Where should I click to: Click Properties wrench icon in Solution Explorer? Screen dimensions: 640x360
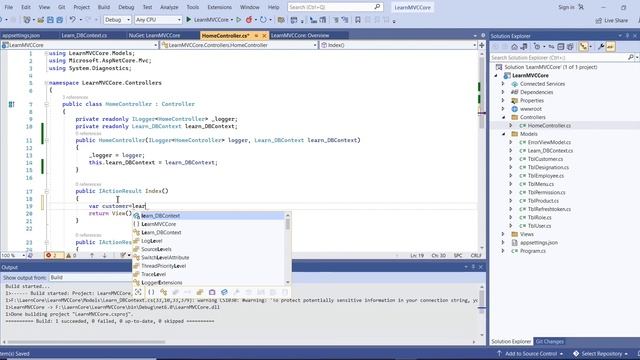[601, 47]
